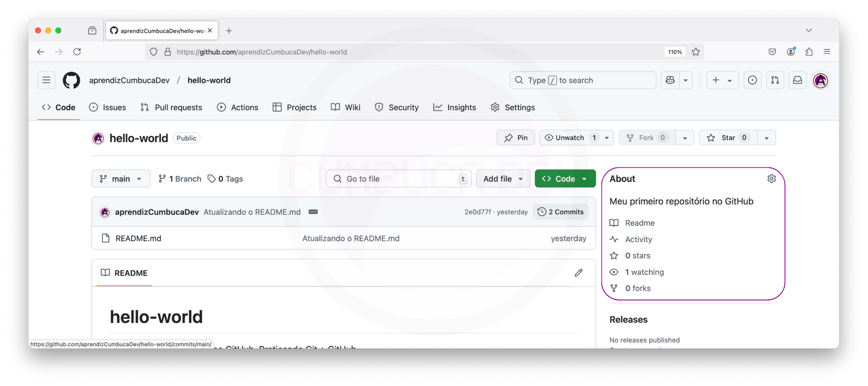Click the GitHub Octocat logo
Viewport: 868px width, 386px height.
pyautogui.click(x=71, y=80)
